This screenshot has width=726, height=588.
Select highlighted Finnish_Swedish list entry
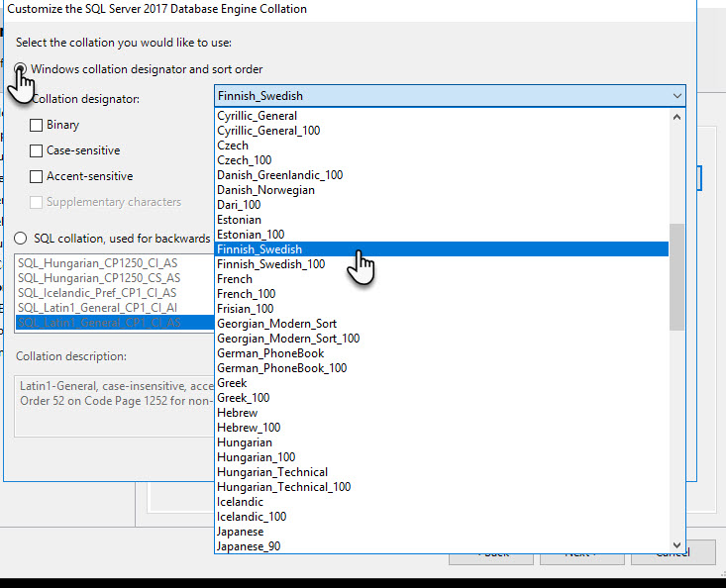(x=442, y=249)
